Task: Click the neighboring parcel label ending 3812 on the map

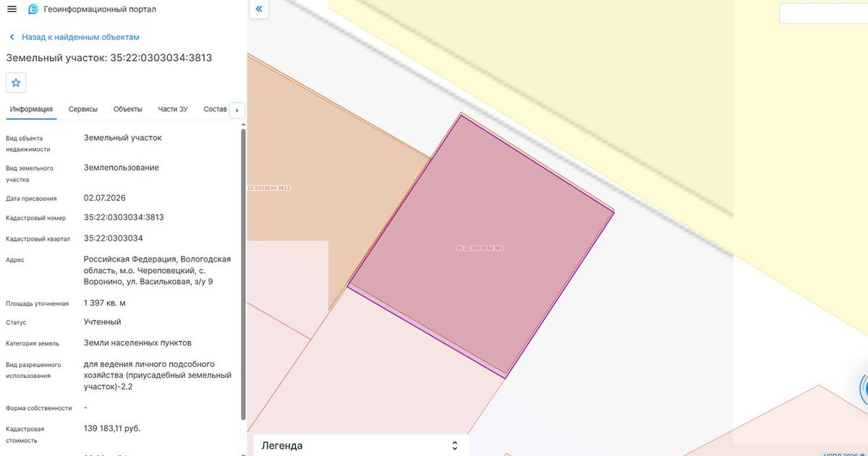Action: coord(268,188)
